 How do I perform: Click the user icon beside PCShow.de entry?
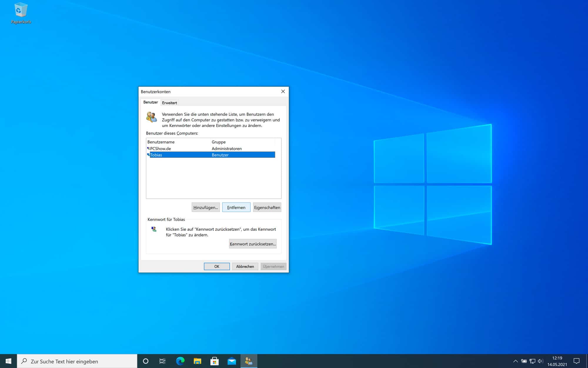pos(148,149)
